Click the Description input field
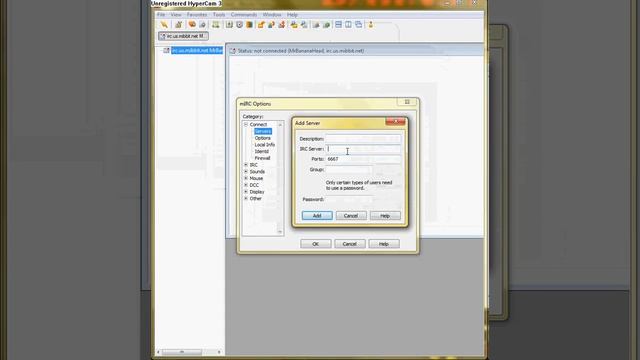640x360 pixels. click(x=363, y=139)
